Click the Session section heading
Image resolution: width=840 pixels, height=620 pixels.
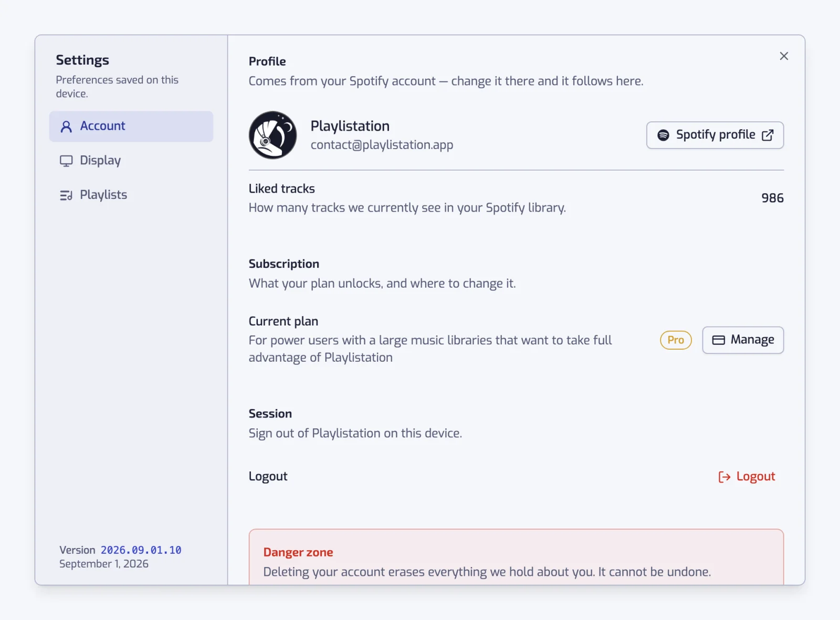click(x=270, y=414)
